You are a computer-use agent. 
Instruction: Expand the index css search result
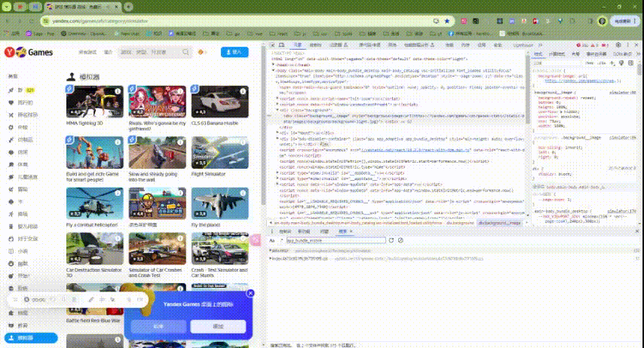(270, 259)
